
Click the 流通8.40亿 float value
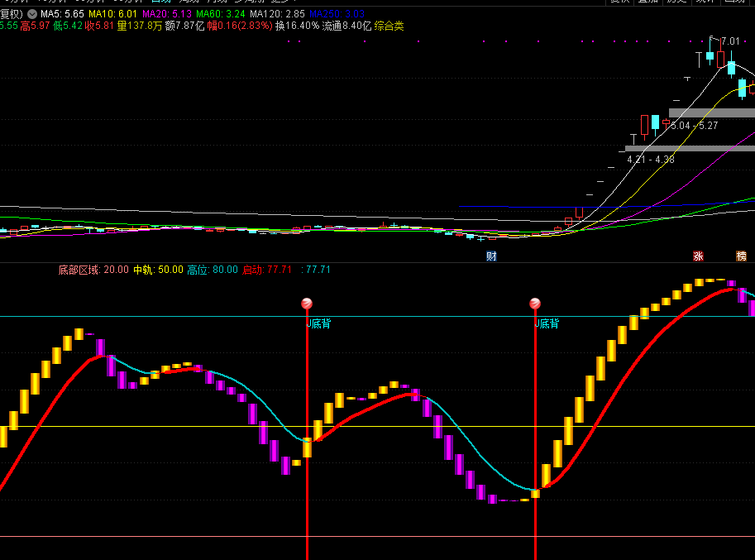tap(346, 26)
